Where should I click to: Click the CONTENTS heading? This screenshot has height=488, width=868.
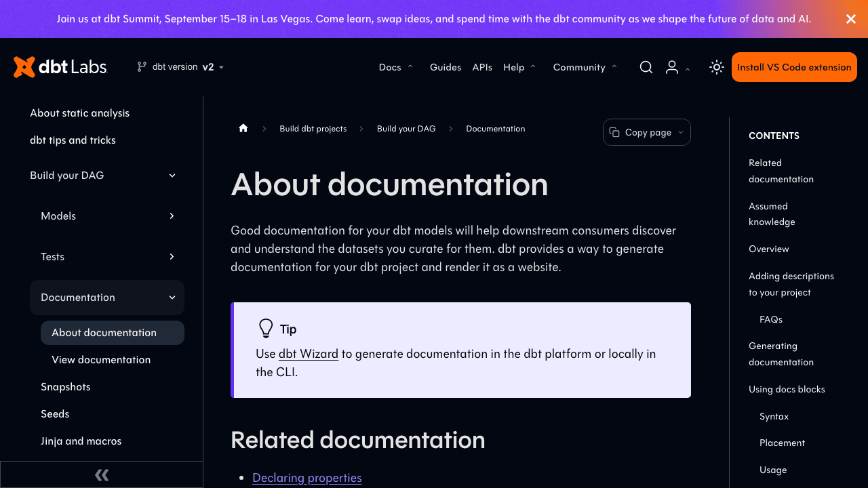tap(774, 136)
